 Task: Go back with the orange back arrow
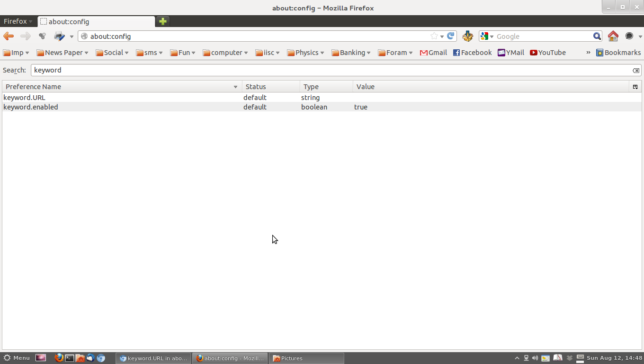tap(9, 36)
